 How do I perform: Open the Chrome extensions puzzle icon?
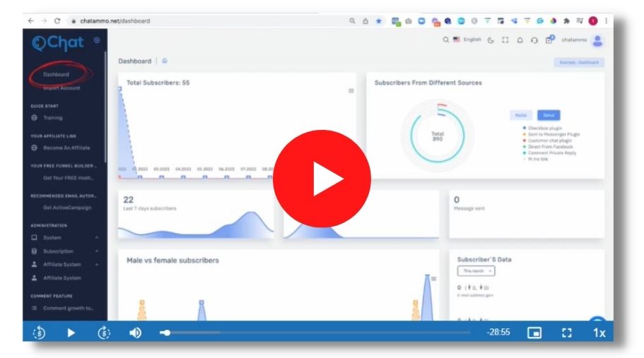pos(566,21)
